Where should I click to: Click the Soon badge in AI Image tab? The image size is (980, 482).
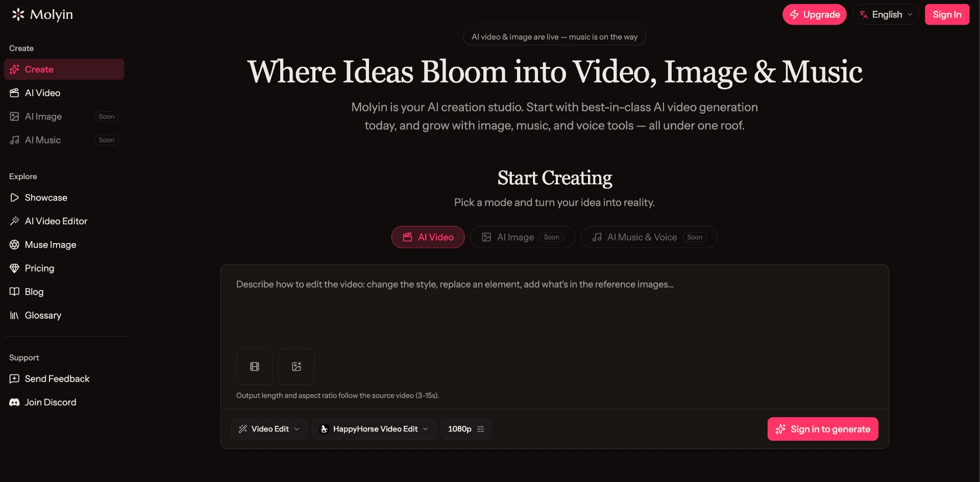point(551,237)
